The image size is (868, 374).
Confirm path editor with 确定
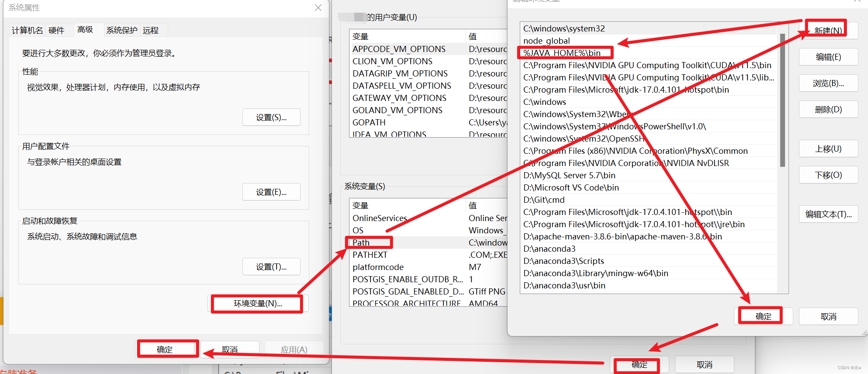click(764, 316)
